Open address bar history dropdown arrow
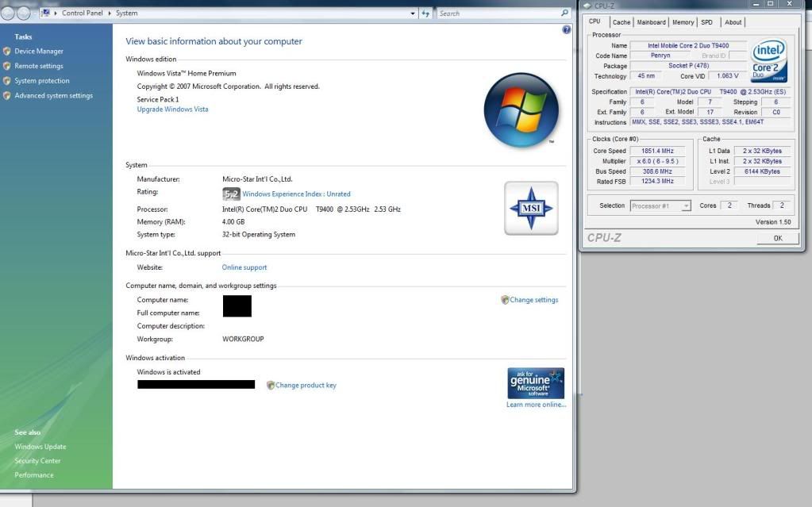Screen dimensions: 812x507 pyautogui.click(x=412, y=13)
